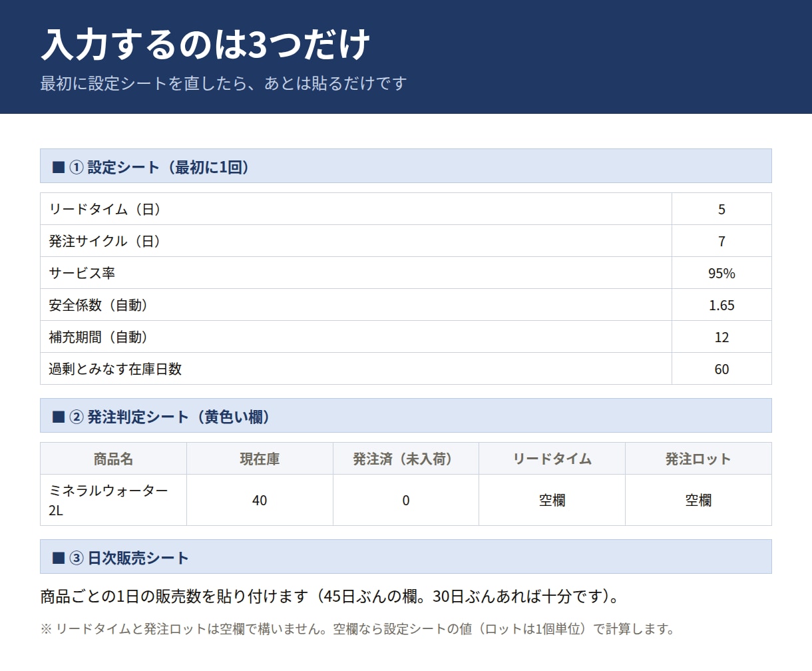Select the 発注サイクル value 7 cell
812x671 pixels.
721,241
